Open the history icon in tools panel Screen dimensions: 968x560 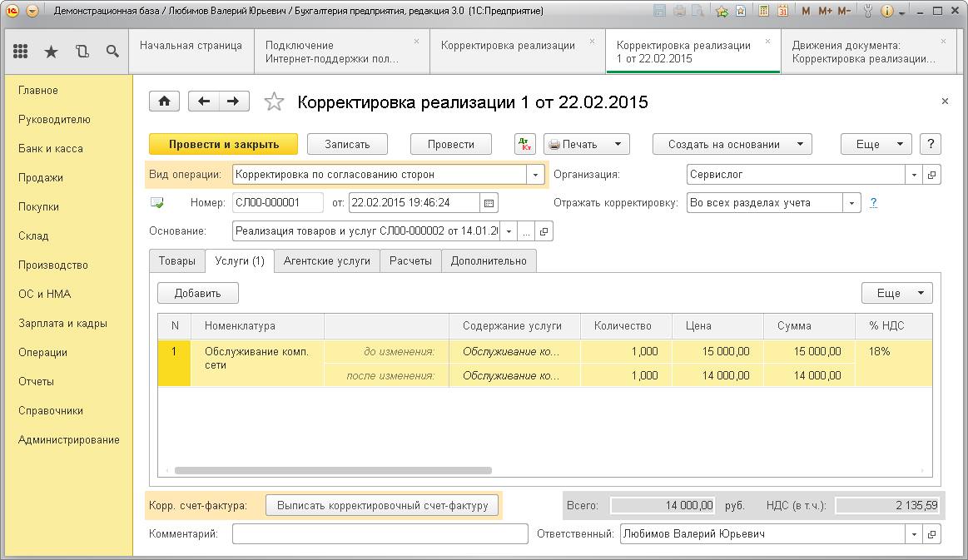82,52
